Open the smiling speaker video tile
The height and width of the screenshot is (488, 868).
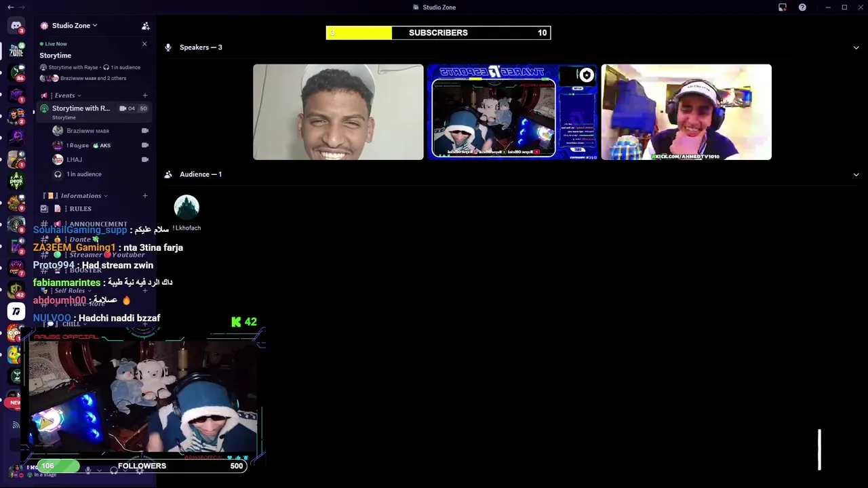point(338,112)
